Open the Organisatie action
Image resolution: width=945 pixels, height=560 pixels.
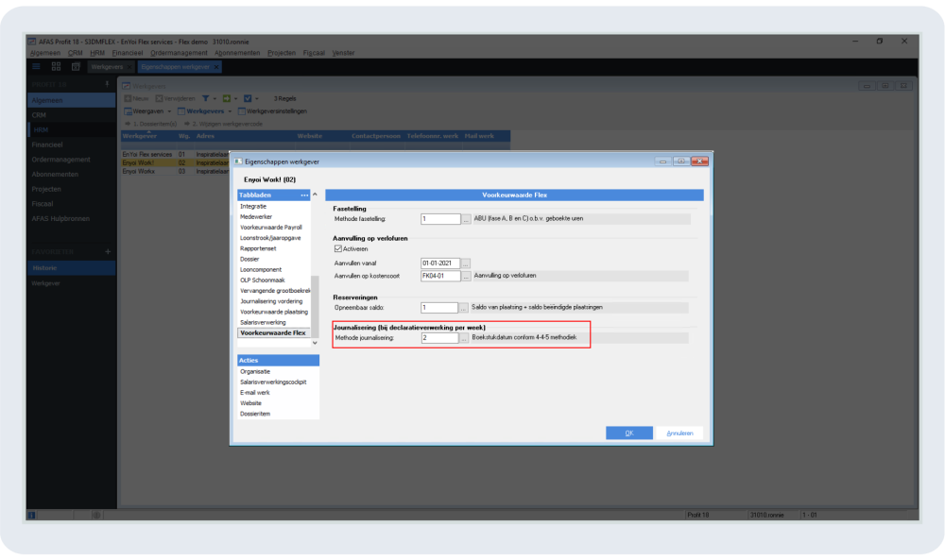pos(255,372)
